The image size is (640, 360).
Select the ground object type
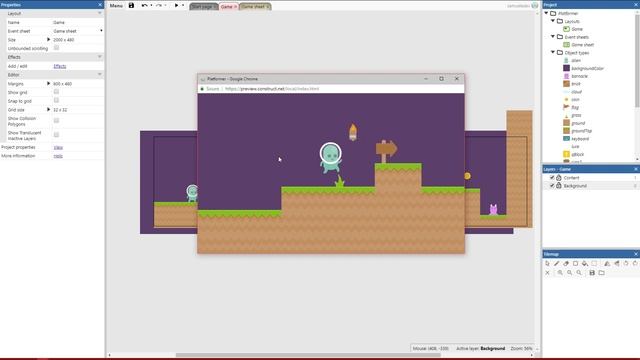tap(578, 123)
